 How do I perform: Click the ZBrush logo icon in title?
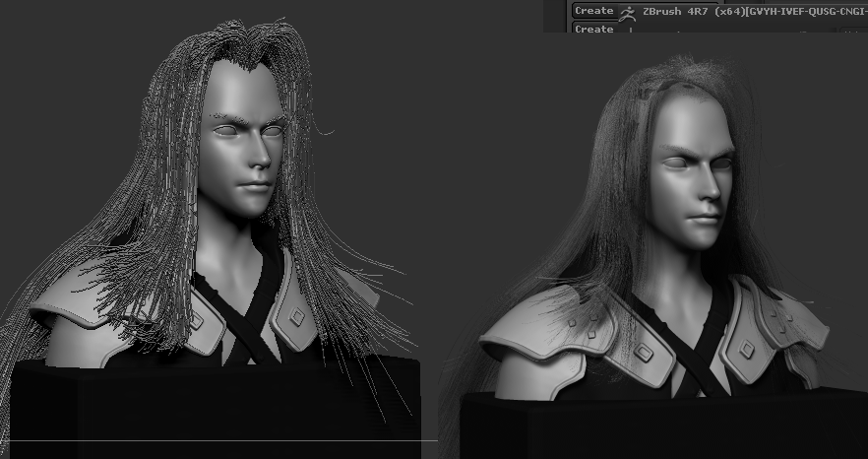[x=627, y=14]
